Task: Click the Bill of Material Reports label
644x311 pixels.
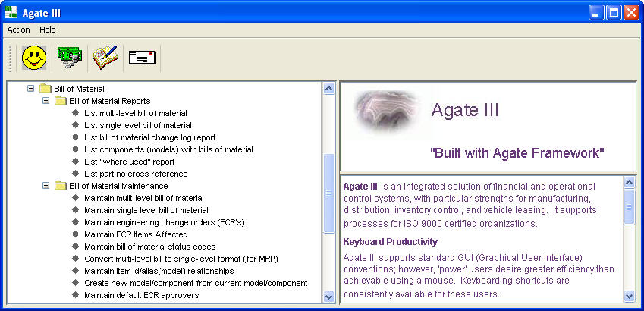Action: (110, 101)
